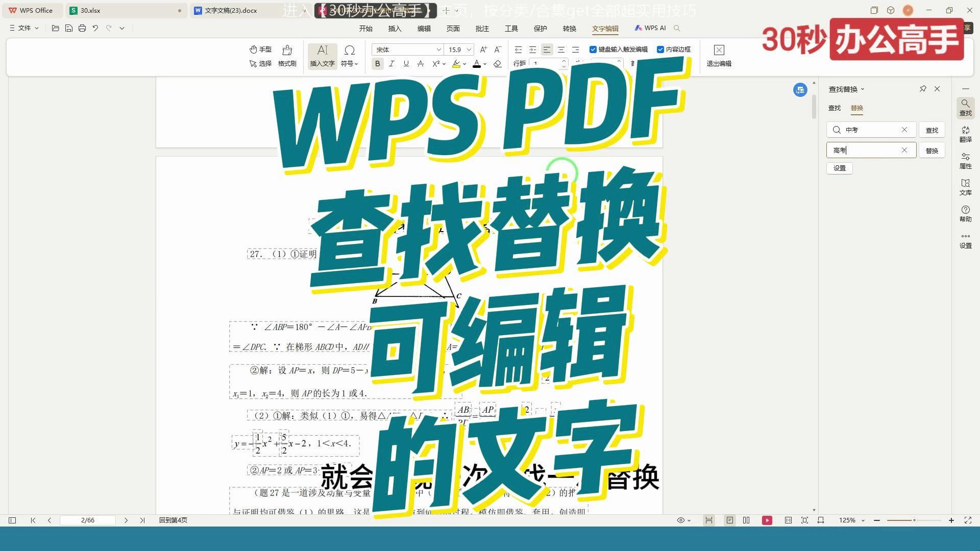Switch to two-page view in status bar
Screen dimensions: 980x551
[x=746, y=520]
